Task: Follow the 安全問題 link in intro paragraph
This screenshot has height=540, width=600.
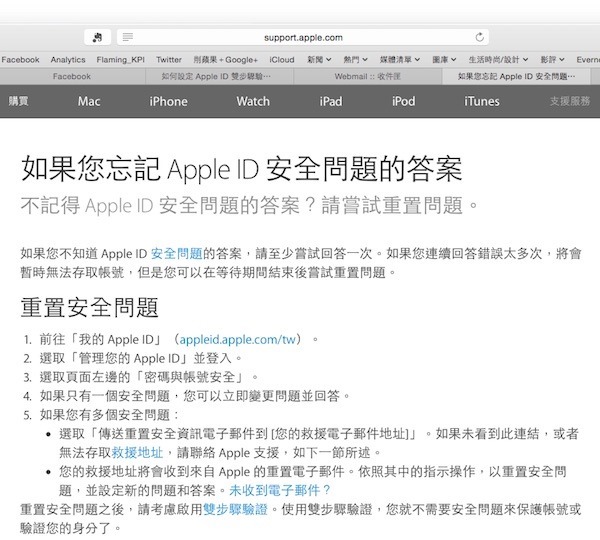Action: tap(176, 254)
